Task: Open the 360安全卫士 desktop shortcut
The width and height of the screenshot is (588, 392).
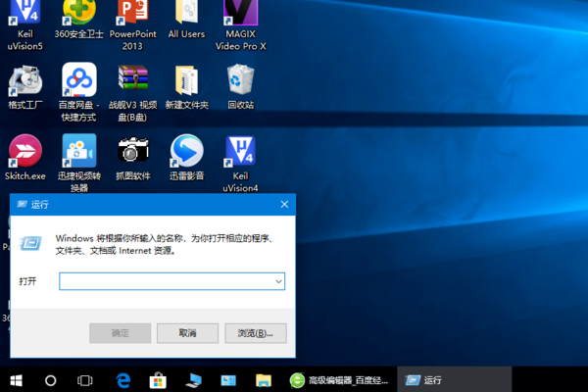Action: coord(78,15)
